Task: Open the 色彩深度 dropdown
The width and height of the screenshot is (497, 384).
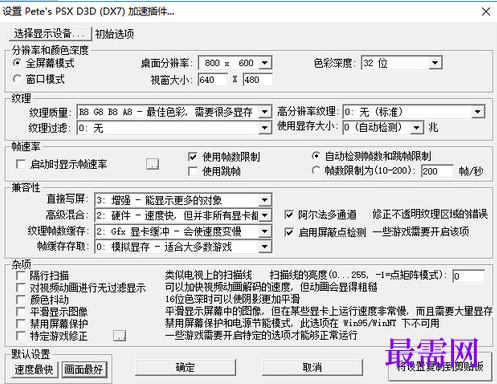Action: pos(402,63)
